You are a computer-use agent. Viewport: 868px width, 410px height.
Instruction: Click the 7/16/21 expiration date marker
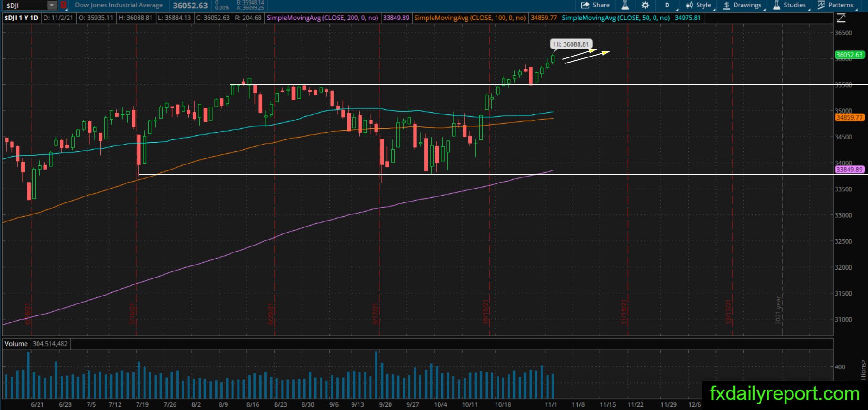click(x=132, y=314)
